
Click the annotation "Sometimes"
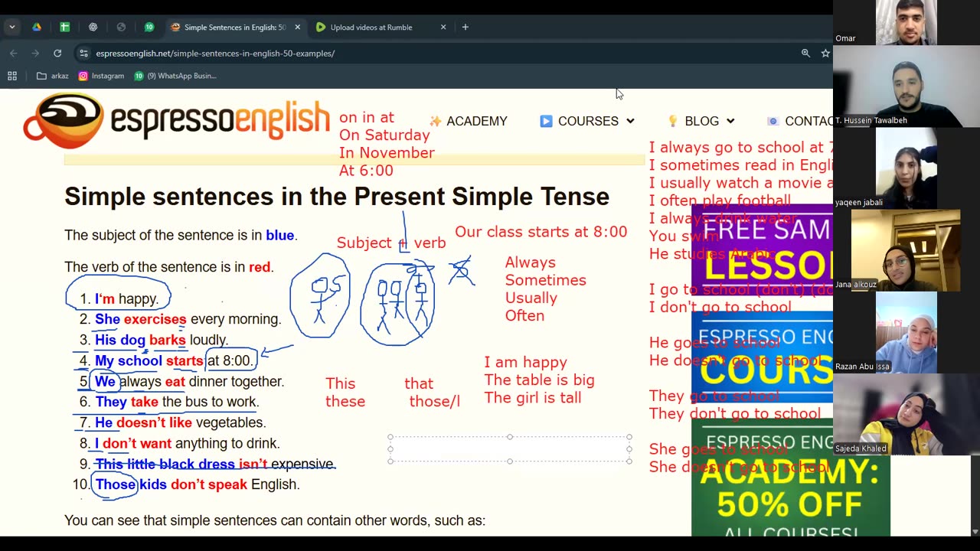click(545, 280)
